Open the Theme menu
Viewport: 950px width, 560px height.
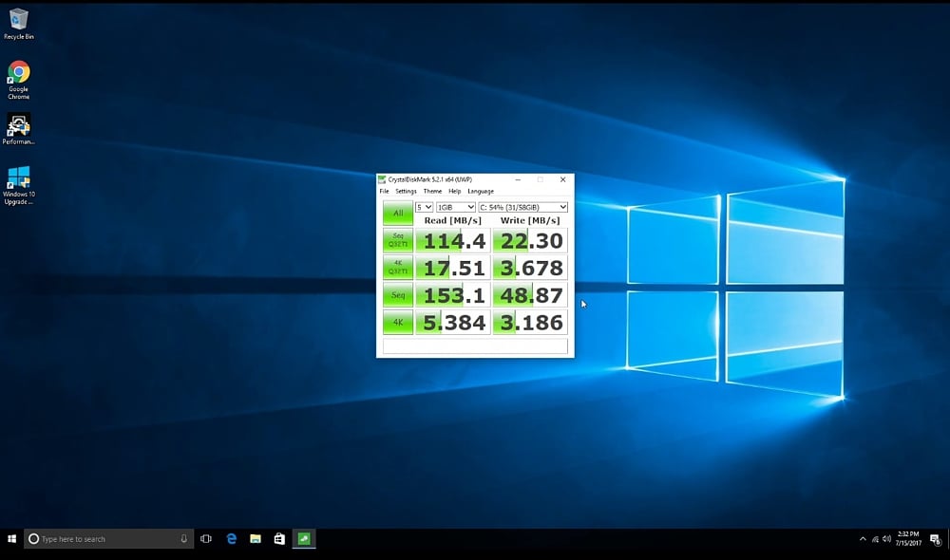(432, 191)
